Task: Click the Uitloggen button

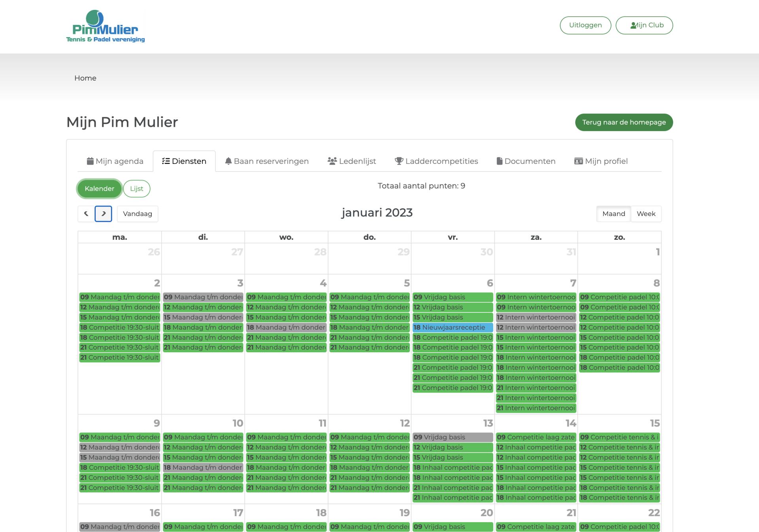Action: 585,25
